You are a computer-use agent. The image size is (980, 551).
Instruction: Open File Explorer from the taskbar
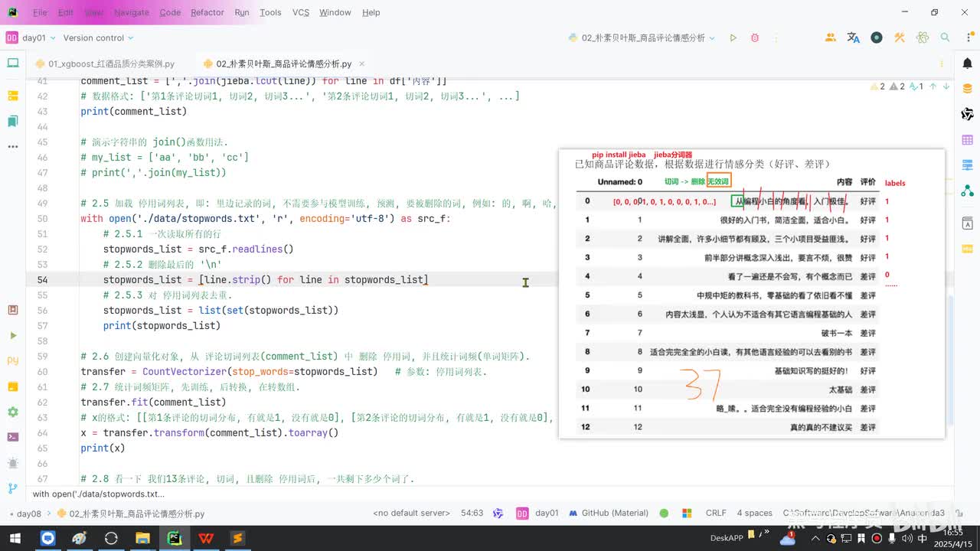point(142,538)
